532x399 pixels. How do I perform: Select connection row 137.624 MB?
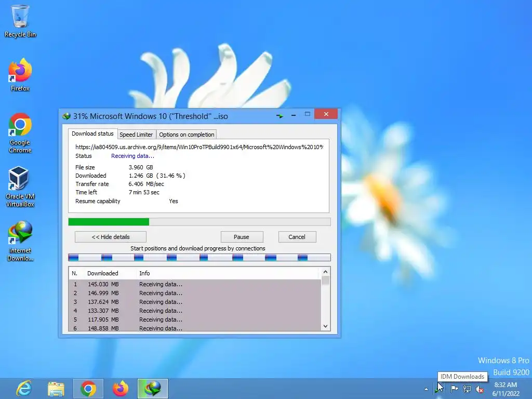pyautogui.click(x=195, y=302)
